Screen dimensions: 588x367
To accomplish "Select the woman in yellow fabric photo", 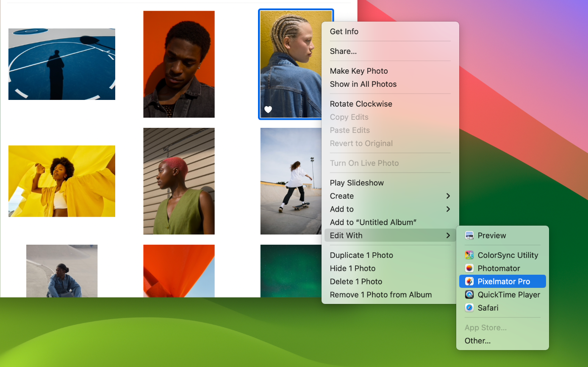I will tap(62, 181).
